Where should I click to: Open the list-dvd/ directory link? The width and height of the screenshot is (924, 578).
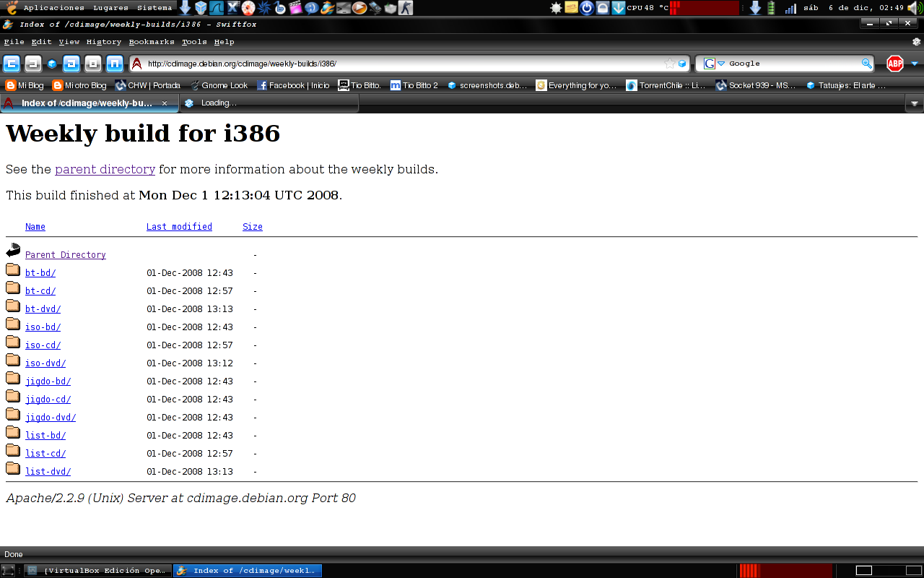[48, 472]
